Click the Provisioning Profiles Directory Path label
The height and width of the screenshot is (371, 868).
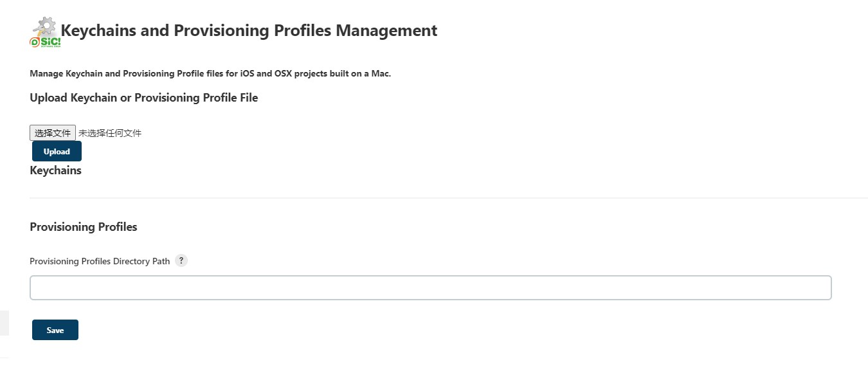(100, 262)
